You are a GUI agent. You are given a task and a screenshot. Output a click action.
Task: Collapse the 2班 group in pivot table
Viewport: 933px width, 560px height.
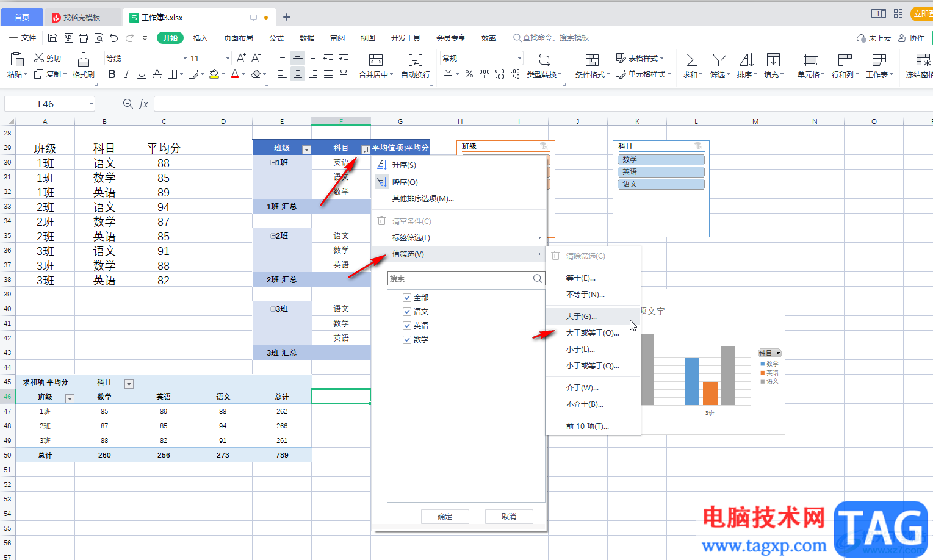tap(273, 235)
